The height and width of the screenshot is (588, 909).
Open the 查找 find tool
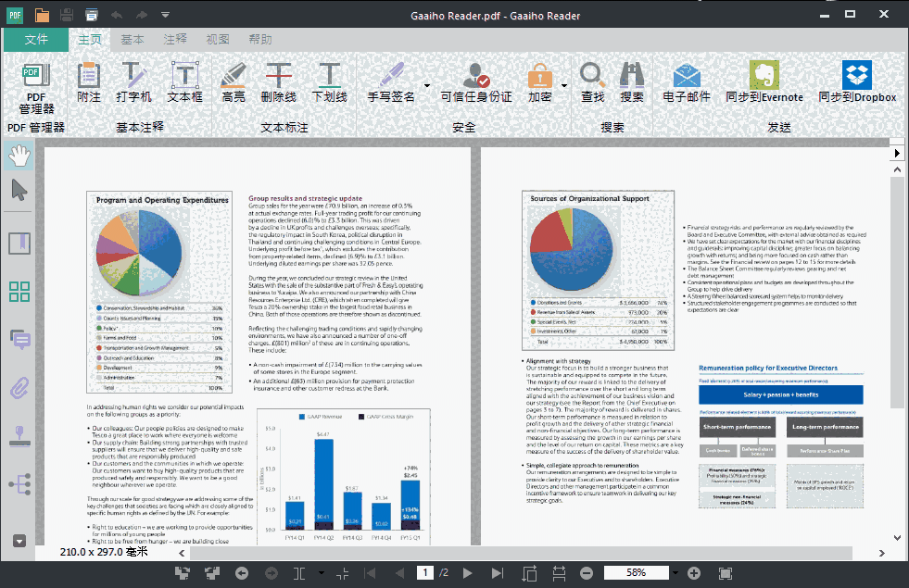592,82
